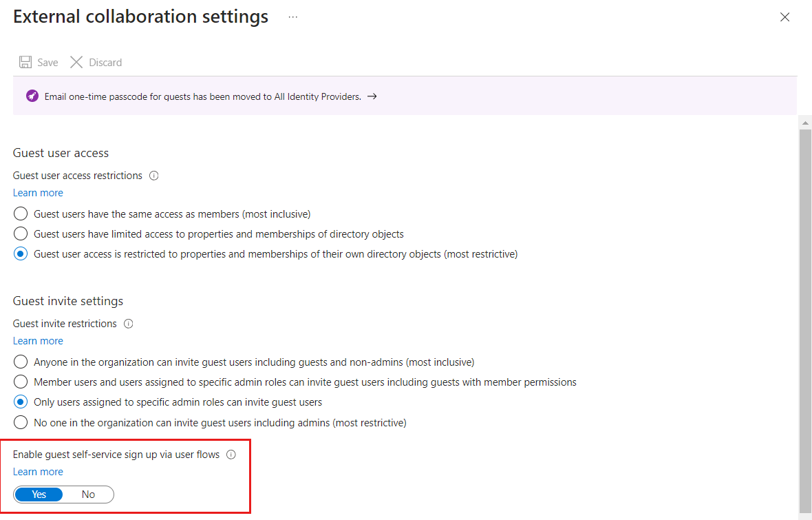Viewport: 812px width, 520px height.
Task: Open Learn more under Guest invite restrictions
Action: pos(38,341)
